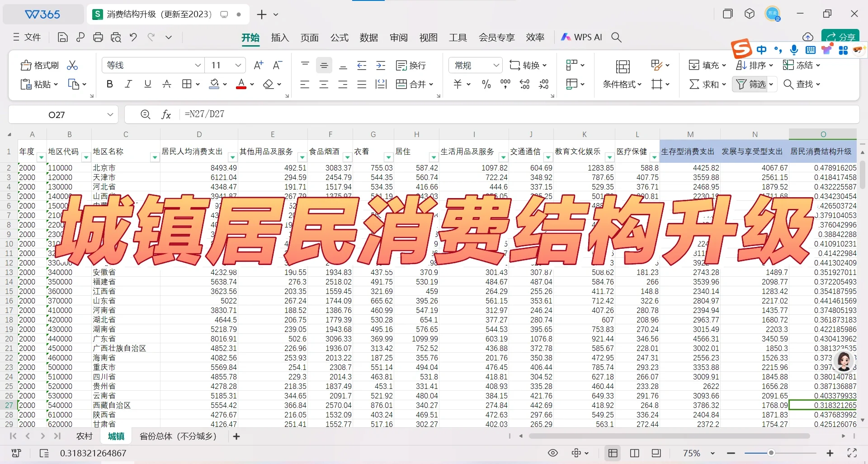This screenshot has width=868, height=464.
Task: Toggle Italic formatting
Action: [128, 84]
